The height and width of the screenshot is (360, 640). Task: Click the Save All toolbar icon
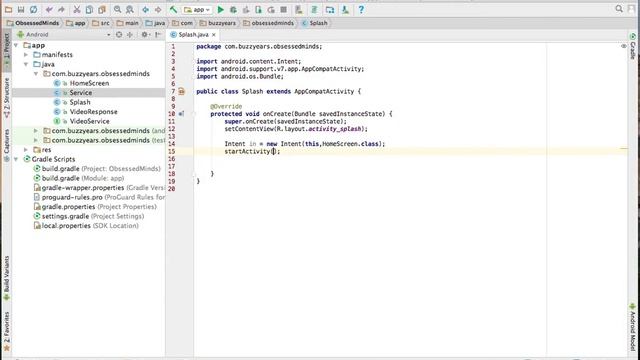[x=21, y=9]
